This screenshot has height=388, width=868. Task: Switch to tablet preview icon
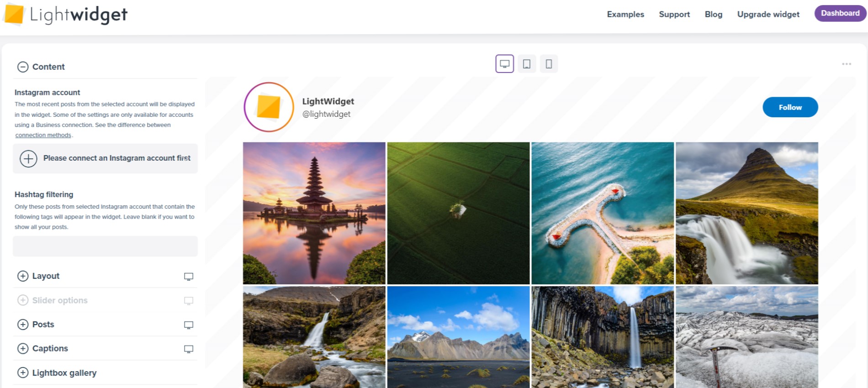(x=527, y=64)
